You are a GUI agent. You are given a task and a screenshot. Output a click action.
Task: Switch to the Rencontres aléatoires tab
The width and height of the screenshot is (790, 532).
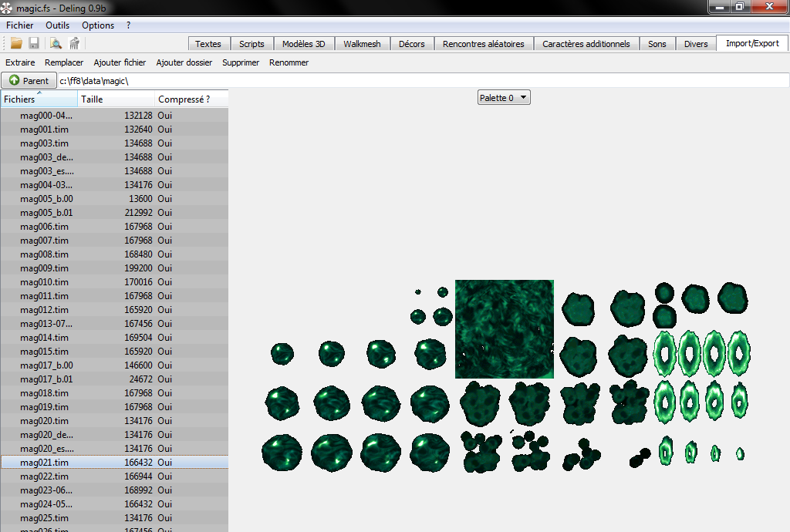tap(484, 44)
